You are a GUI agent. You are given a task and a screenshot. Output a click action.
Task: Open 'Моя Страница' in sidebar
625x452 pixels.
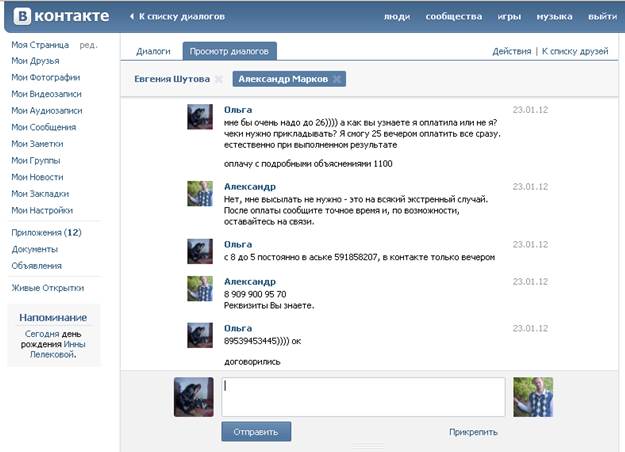40,45
